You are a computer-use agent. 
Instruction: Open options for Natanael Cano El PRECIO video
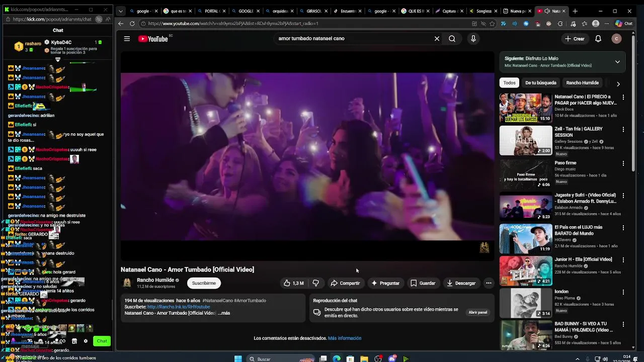tap(623, 98)
